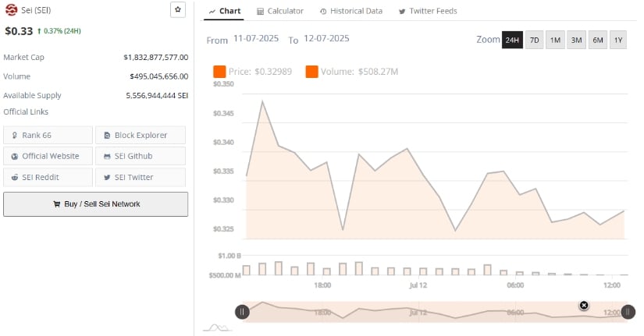
Task: Click the Rank 66 button
Action: [x=48, y=135]
